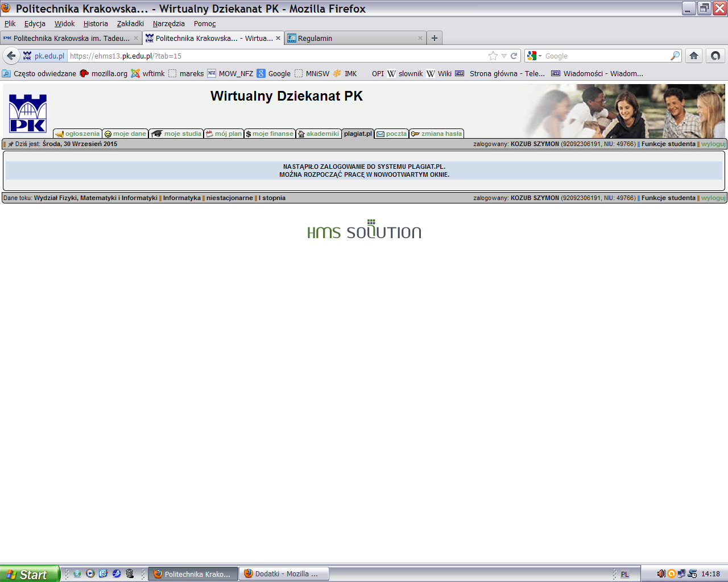This screenshot has width=728, height=582.
Task: Click the HMS Solution logo
Action: click(x=364, y=229)
